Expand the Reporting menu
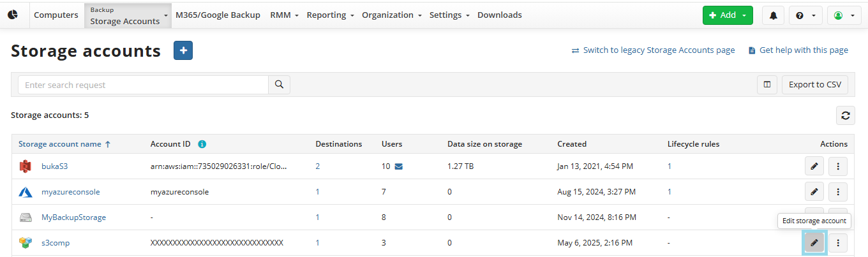Image resolution: width=868 pixels, height=257 pixels. point(330,15)
